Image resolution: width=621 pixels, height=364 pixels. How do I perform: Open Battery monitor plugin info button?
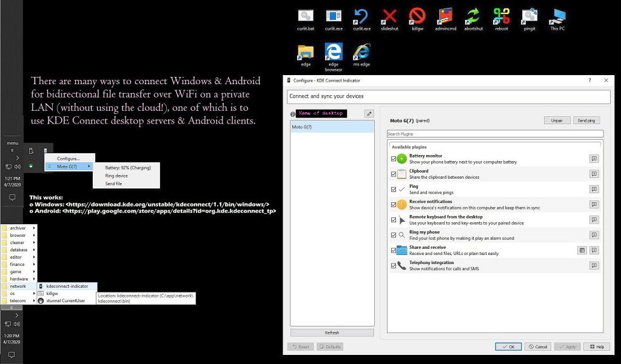coord(594,159)
